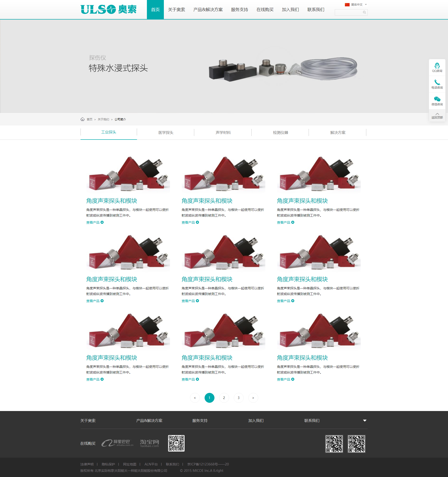Open 产品&解决方案 in top navigation
The width and height of the screenshot is (448, 477).
[x=208, y=10]
